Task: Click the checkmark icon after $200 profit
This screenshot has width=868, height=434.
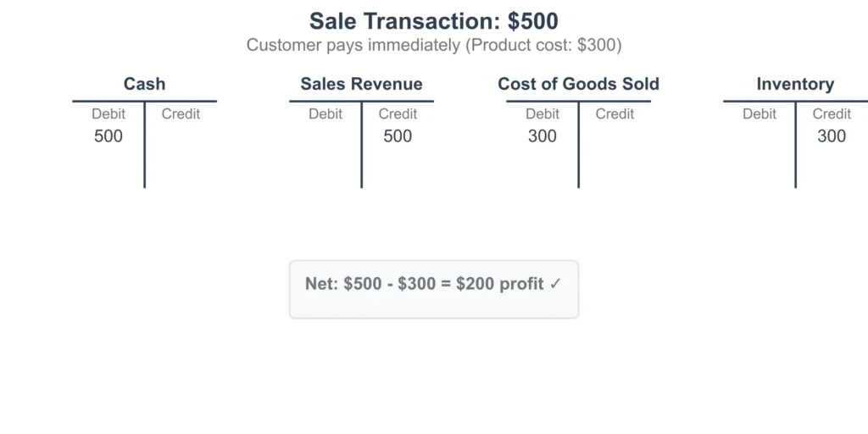Action: pos(555,284)
